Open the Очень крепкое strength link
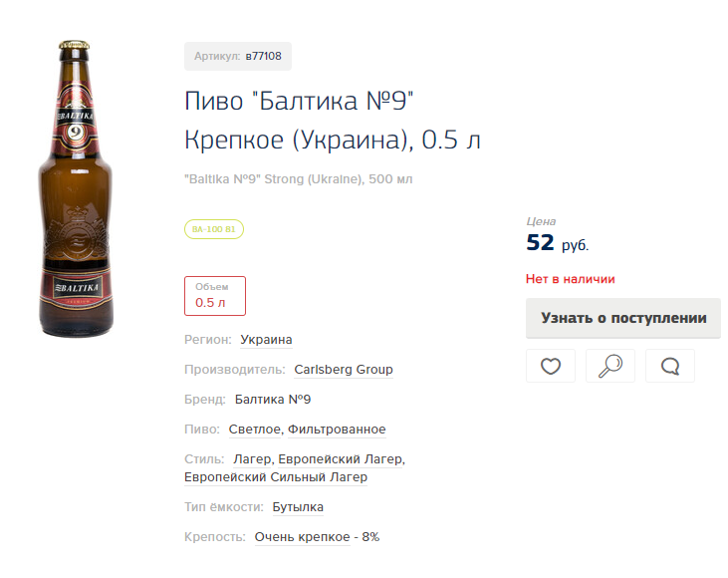This screenshot has height=578, width=728. (x=303, y=537)
